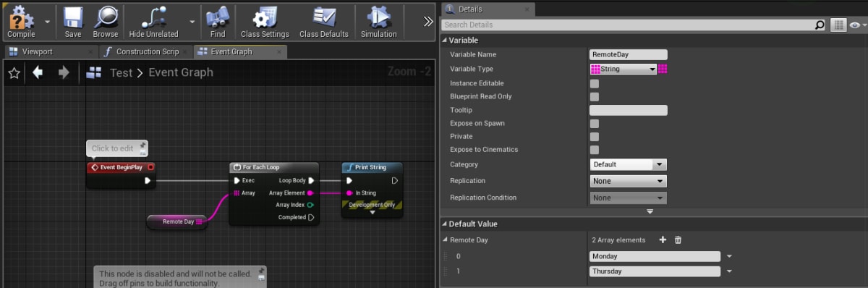Enable Private checkbox
Screen dimensions: 868x288
[595, 136]
